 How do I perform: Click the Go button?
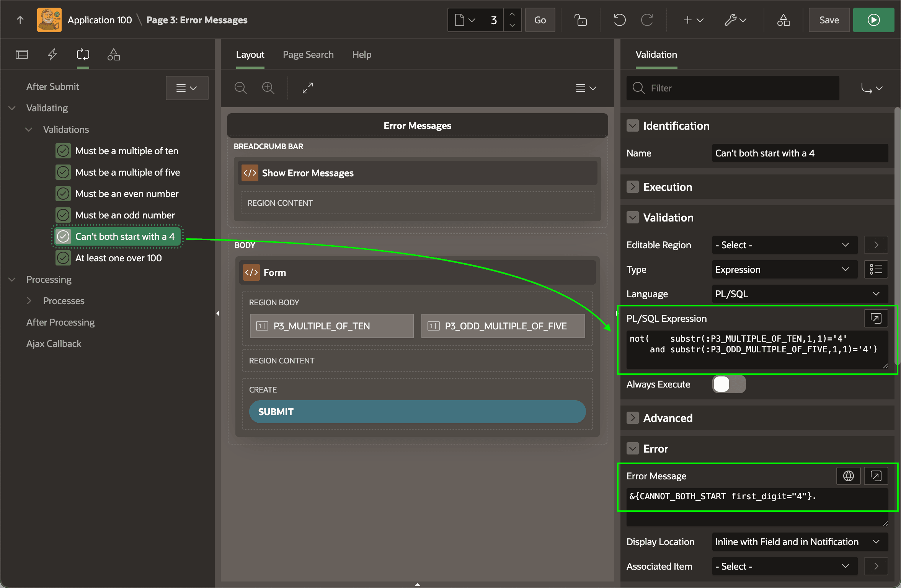click(540, 20)
